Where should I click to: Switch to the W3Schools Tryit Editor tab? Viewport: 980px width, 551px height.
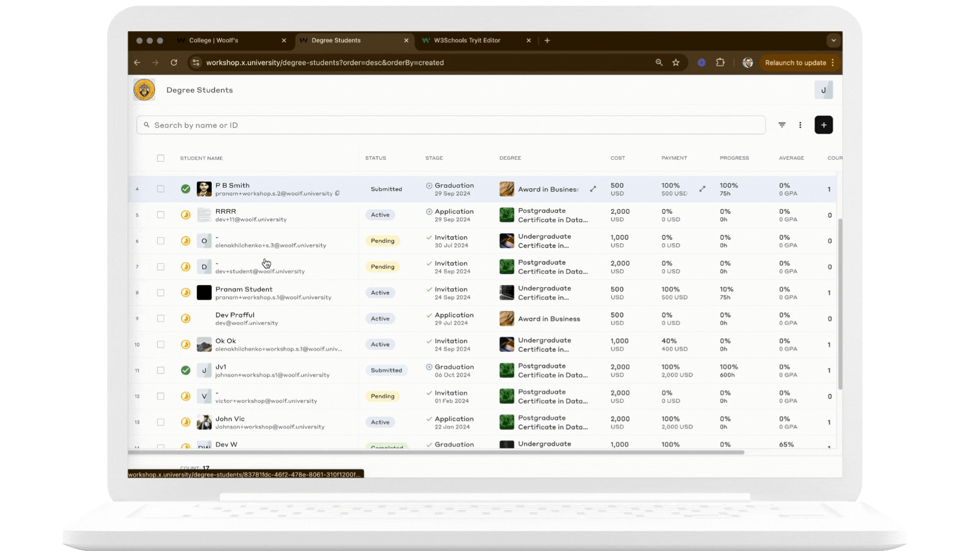pyautogui.click(x=466, y=40)
